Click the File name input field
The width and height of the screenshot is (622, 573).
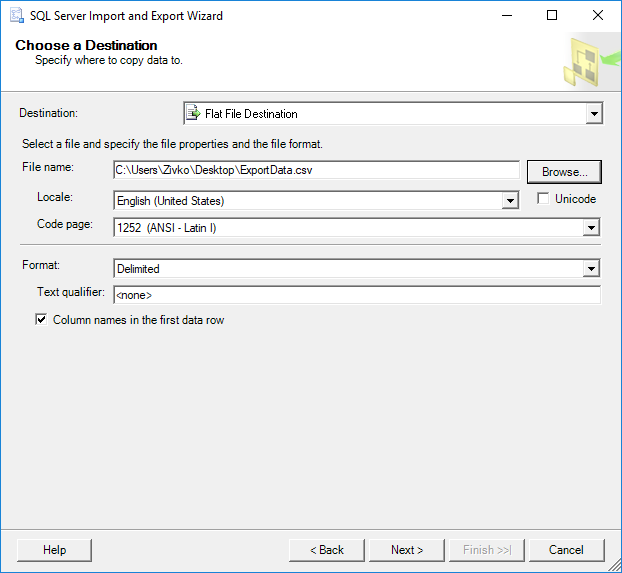[x=316, y=170]
